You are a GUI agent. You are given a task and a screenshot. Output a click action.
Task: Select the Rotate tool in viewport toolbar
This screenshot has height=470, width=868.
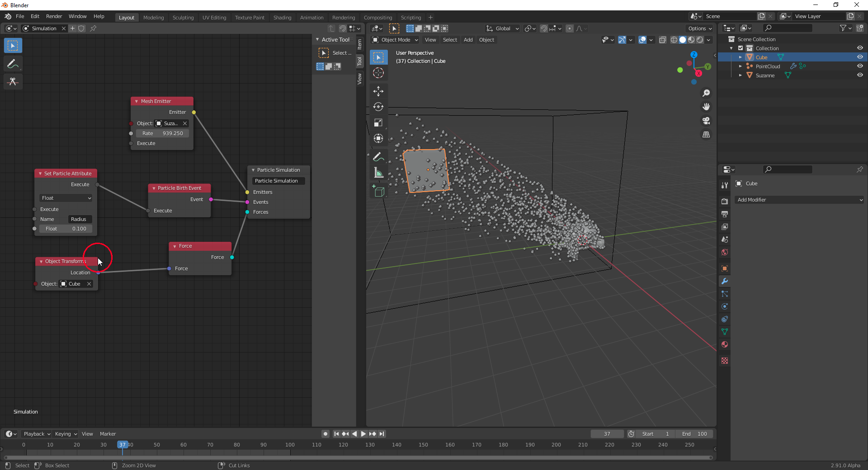pyautogui.click(x=378, y=107)
